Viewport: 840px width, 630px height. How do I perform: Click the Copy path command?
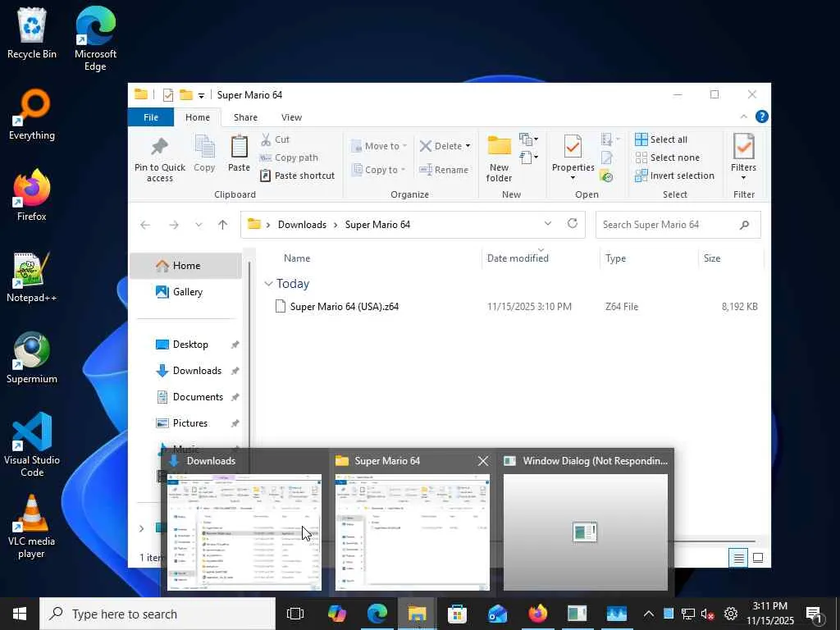tap(290, 157)
